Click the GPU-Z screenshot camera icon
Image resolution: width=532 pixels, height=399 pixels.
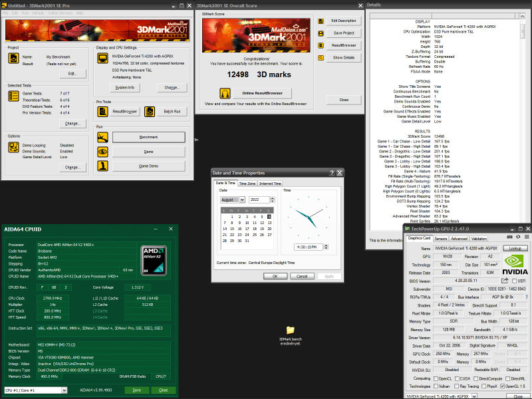[509, 237]
